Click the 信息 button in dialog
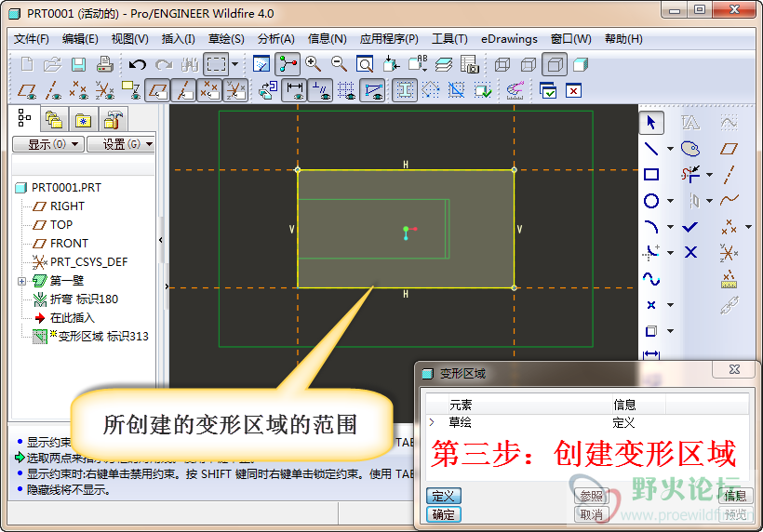Viewport: 763px width, 532px height. [x=735, y=496]
